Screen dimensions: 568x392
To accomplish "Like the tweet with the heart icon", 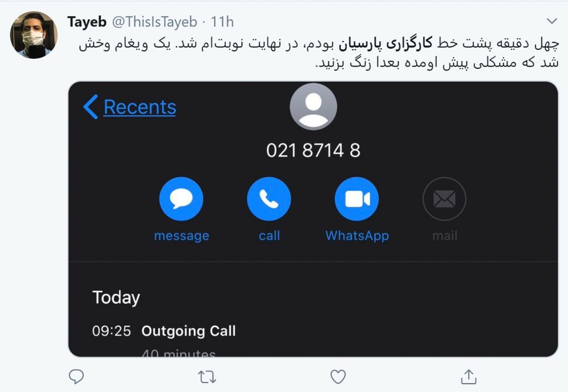I will [x=338, y=377].
